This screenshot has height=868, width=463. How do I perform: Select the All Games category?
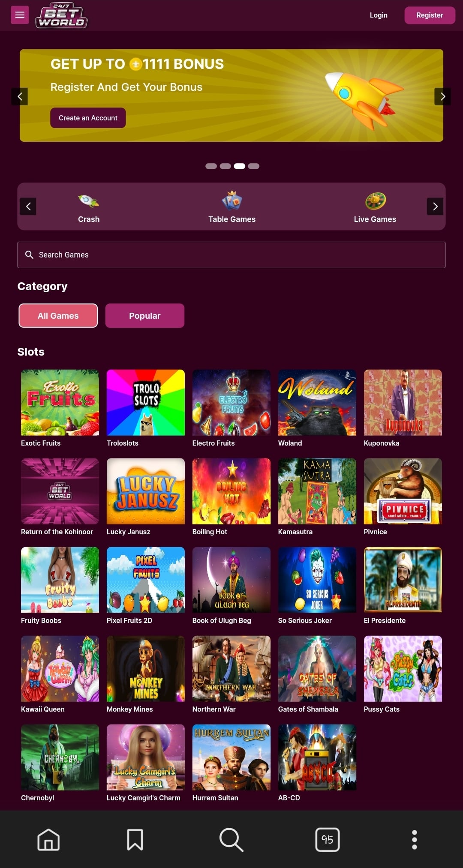[x=58, y=316]
